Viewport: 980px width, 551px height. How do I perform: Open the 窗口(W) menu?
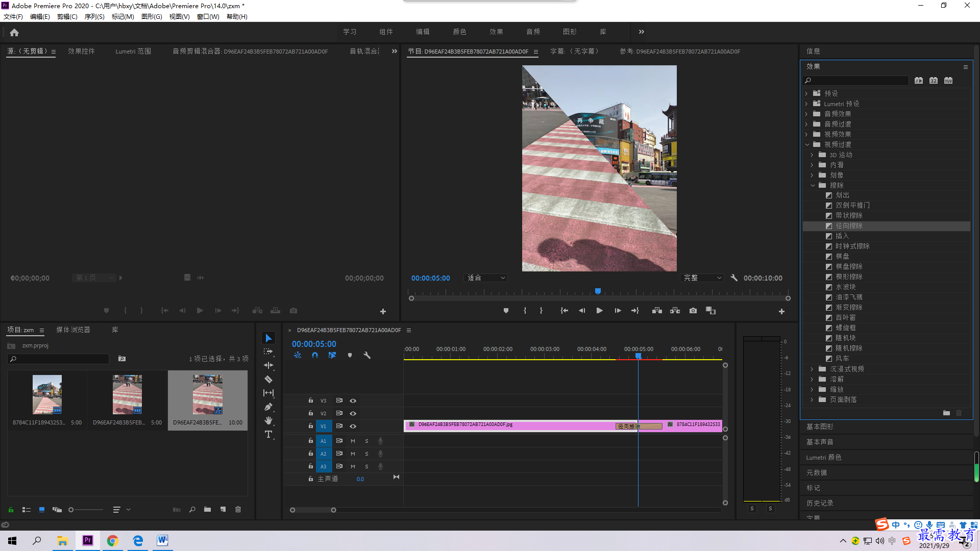click(x=208, y=17)
